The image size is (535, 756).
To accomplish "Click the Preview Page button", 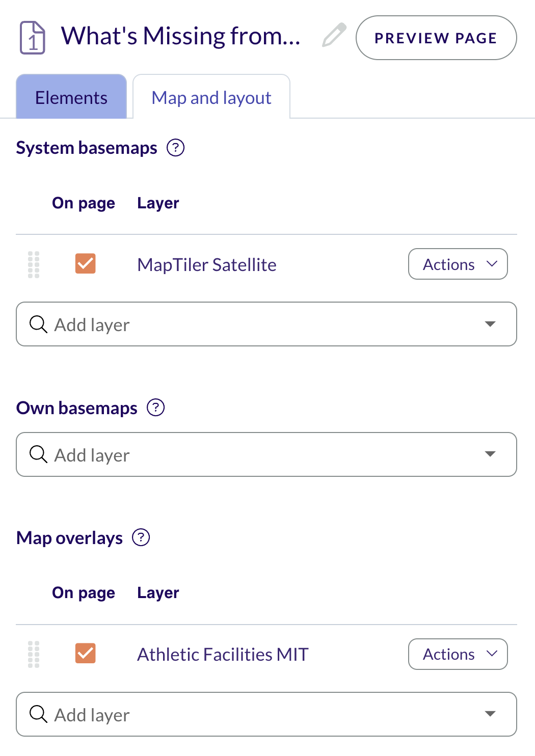I will pos(436,38).
